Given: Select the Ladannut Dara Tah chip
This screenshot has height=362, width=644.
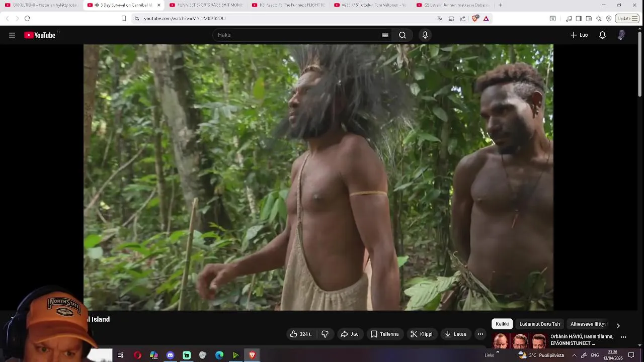Looking at the screenshot, I should [x=539, y=324].
